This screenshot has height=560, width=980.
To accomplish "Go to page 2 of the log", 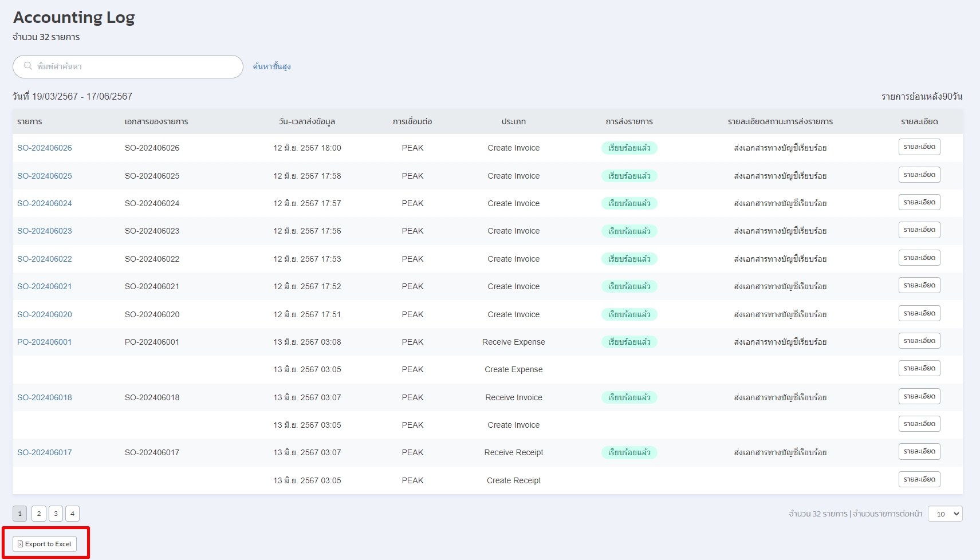I will coord(39,514).
